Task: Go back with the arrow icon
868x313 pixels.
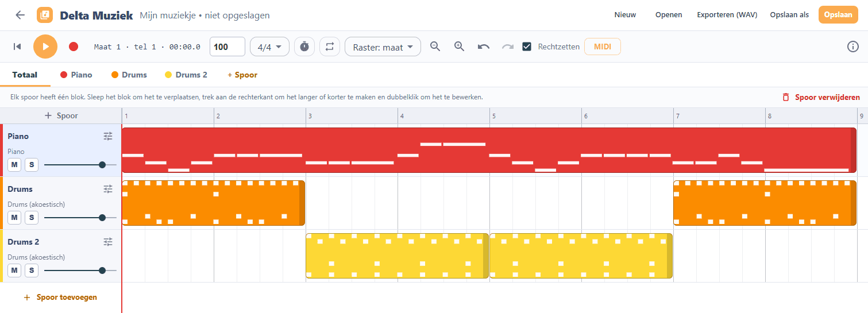Action: [x=20, y=15]
